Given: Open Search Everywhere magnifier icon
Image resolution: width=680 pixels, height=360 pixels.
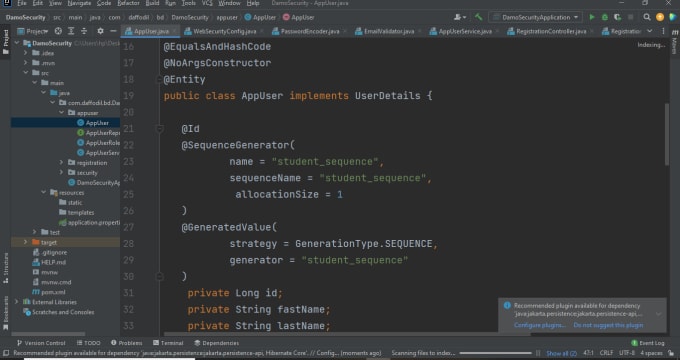Looking at the screenshot, I should (647, 17).
